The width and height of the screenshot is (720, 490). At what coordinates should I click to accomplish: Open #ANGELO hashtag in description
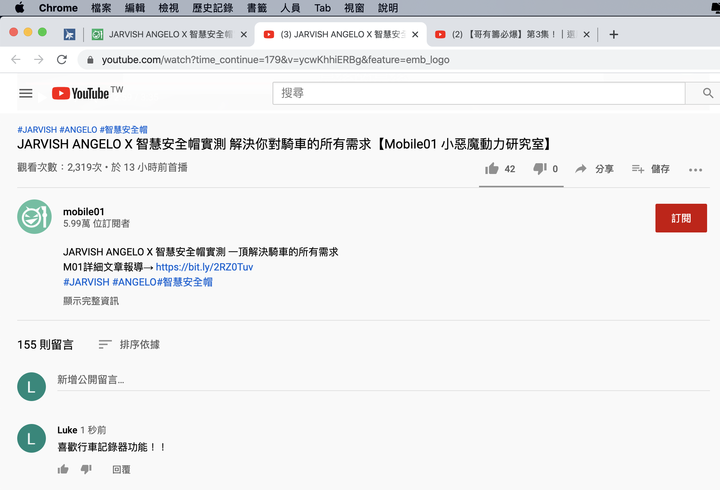(x=135, y=282)
